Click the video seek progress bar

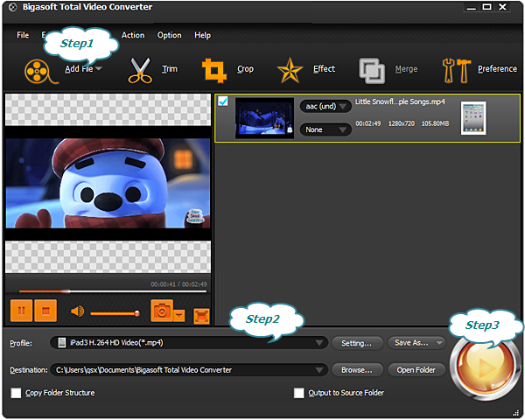(113, 291)
